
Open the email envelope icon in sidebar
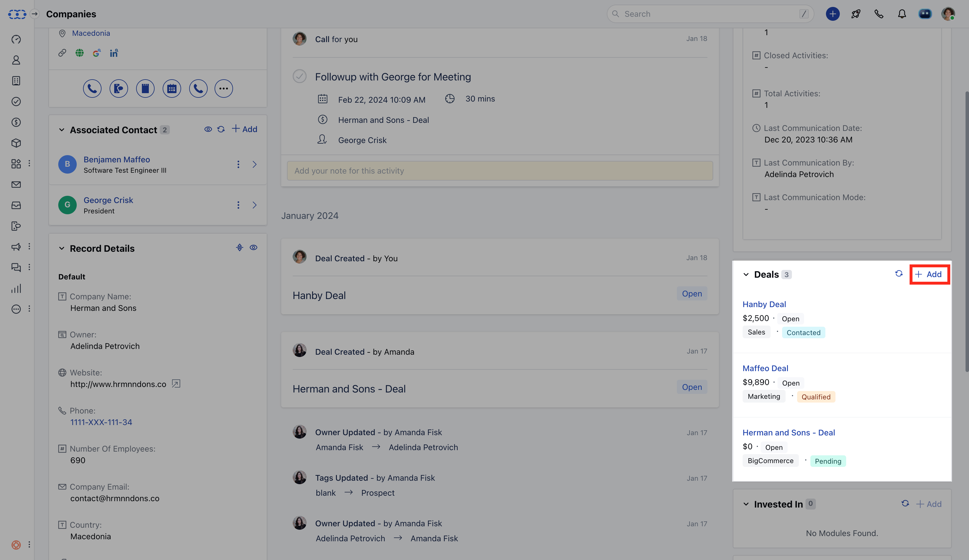pos(16,185)
